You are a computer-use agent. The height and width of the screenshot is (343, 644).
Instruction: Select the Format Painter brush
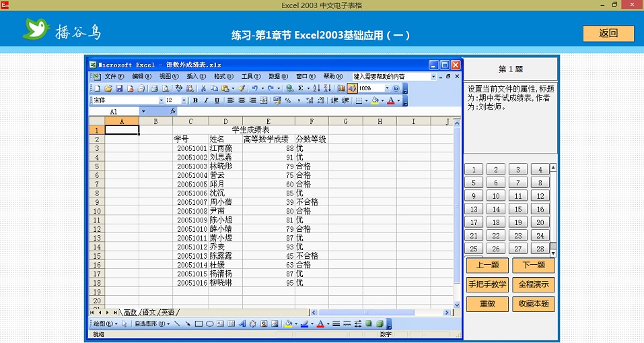point(242,88)
